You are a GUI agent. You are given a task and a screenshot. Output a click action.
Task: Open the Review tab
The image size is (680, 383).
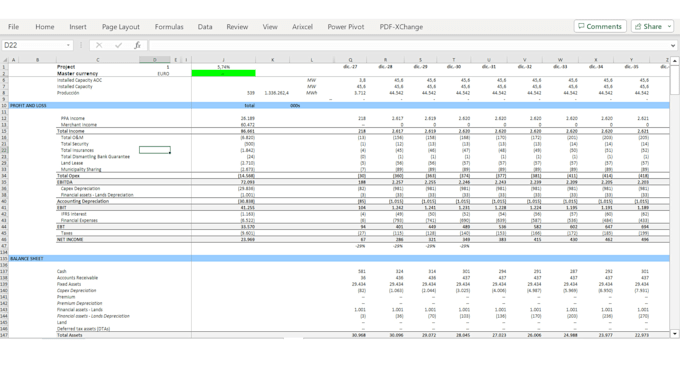click(237, 27)
